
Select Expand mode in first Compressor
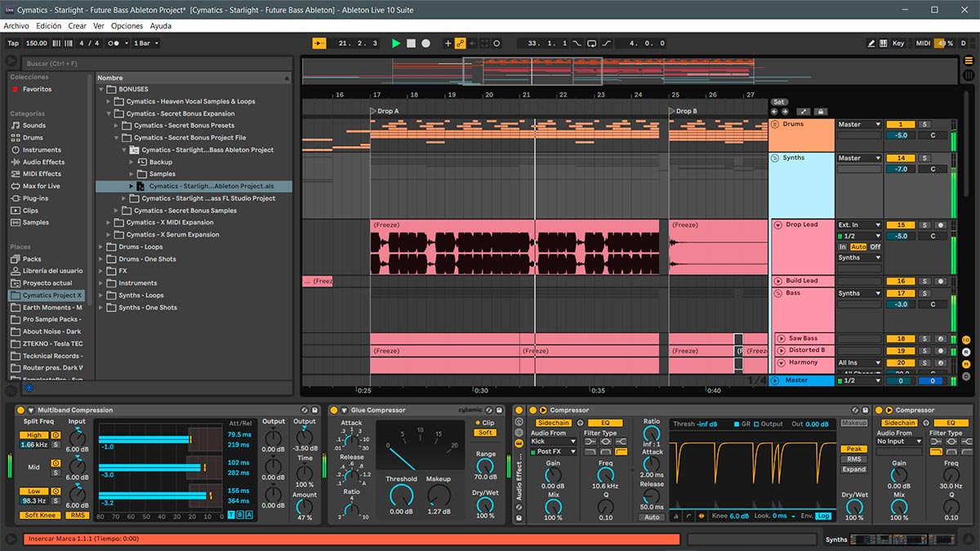pyautogui.click(x=853, y=469)
